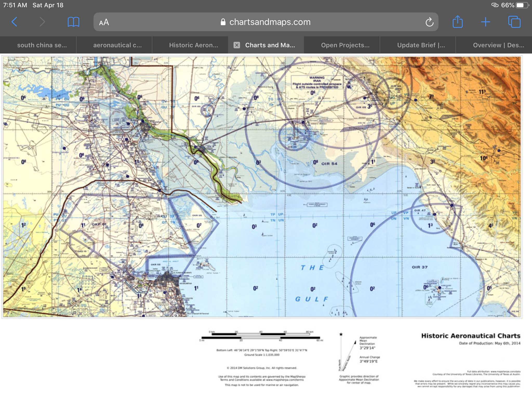Tap the Safari back arrow

15,22
